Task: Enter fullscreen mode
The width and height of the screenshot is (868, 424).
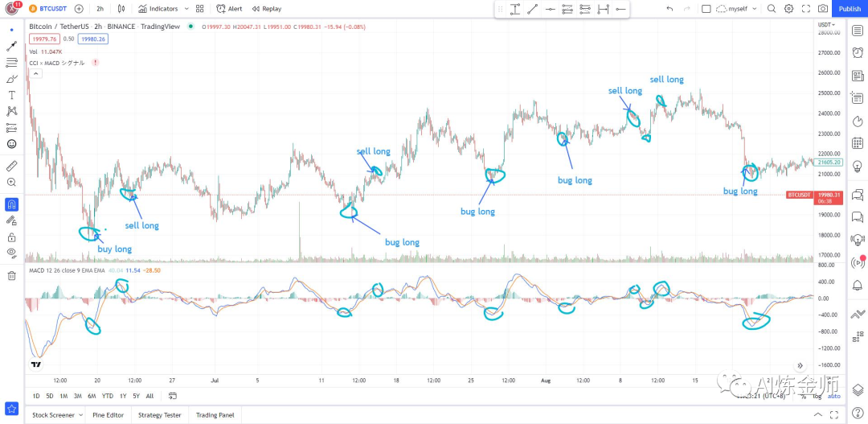Action: [806, 9]
